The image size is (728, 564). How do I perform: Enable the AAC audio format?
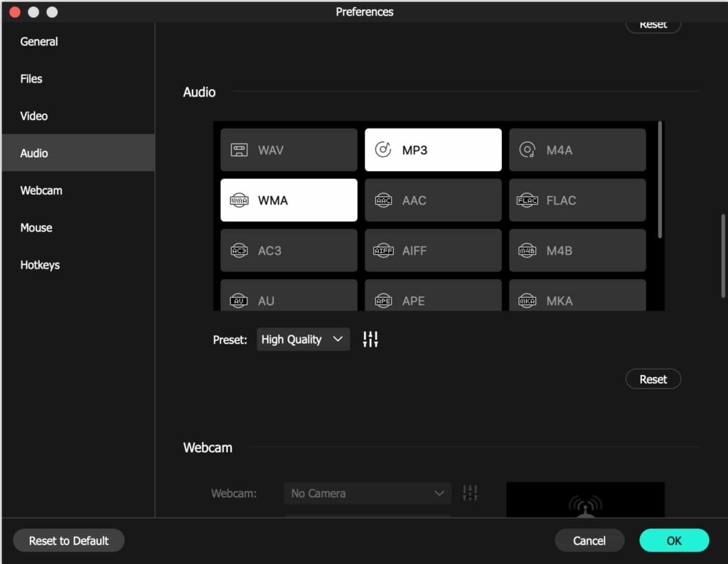[x=432, y=200]
